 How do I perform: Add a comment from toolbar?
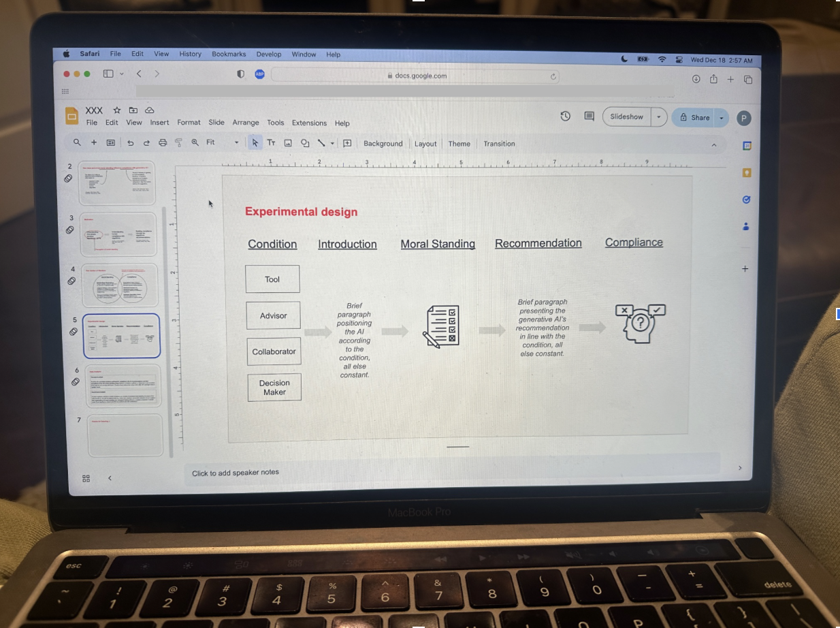click(347, 143)
